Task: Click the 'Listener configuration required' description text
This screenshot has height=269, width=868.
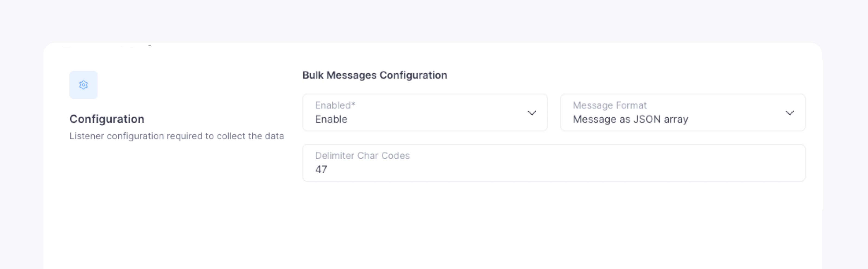Action: pyautogui.click(x=177, y=136)
